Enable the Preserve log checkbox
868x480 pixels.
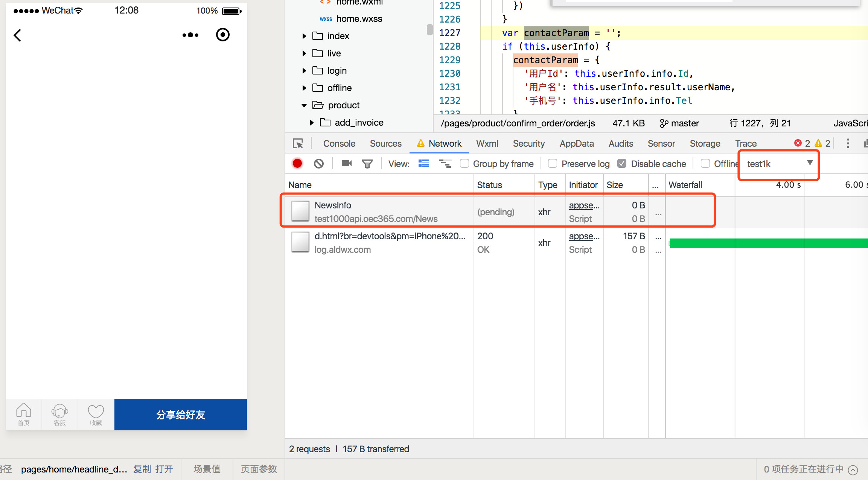click(553, 164)
